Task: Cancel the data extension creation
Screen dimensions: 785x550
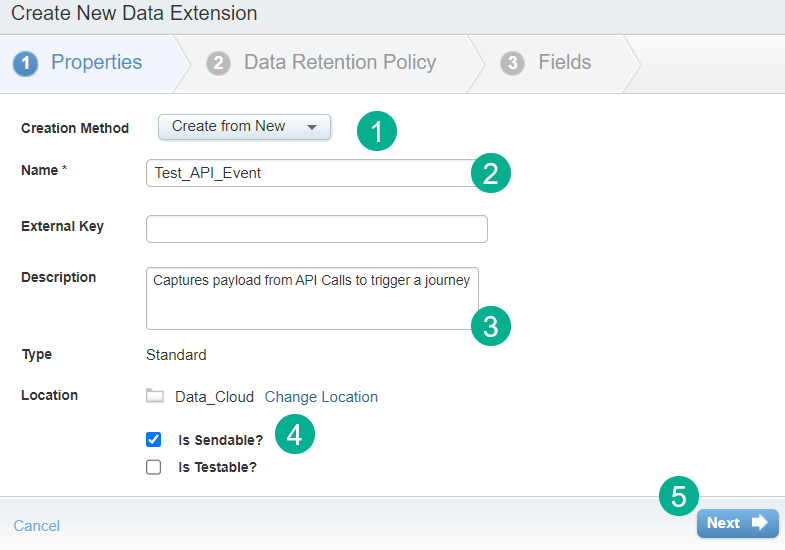Action: point(37,525)
